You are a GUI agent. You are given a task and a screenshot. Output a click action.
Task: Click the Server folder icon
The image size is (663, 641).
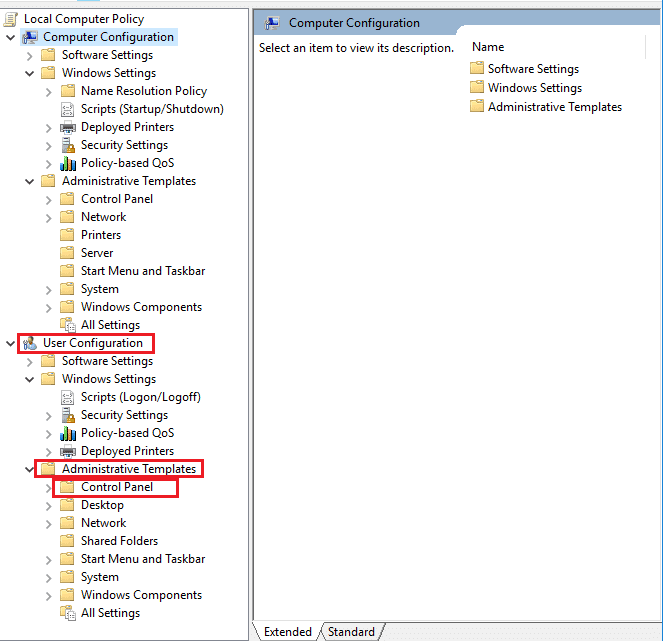point(67,253)
